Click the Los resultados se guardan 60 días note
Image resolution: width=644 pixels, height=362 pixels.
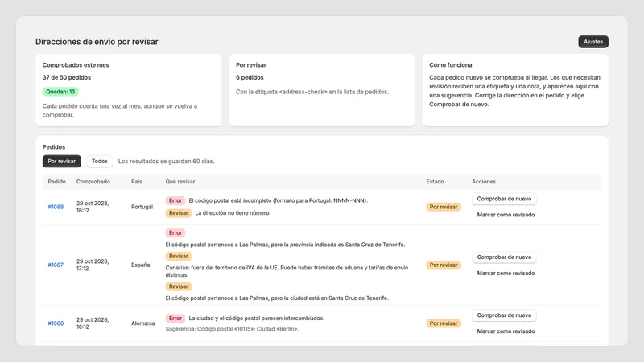[167, 162]
